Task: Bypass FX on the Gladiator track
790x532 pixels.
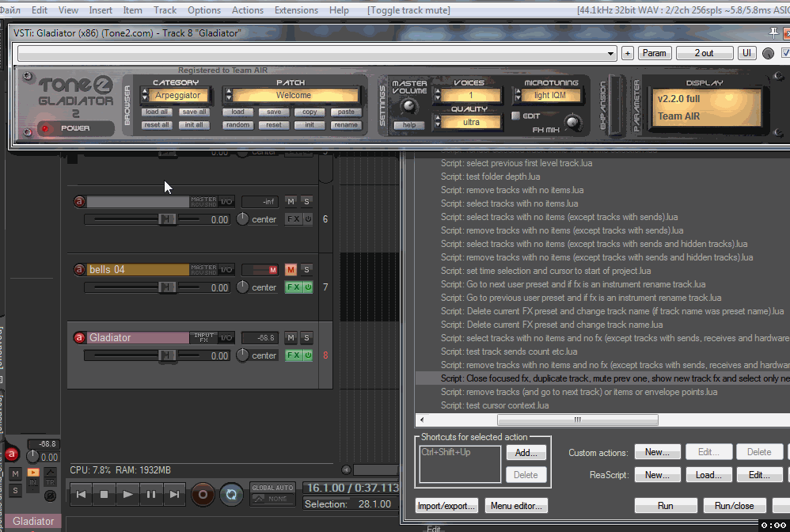Action: (x=308, y=355)
